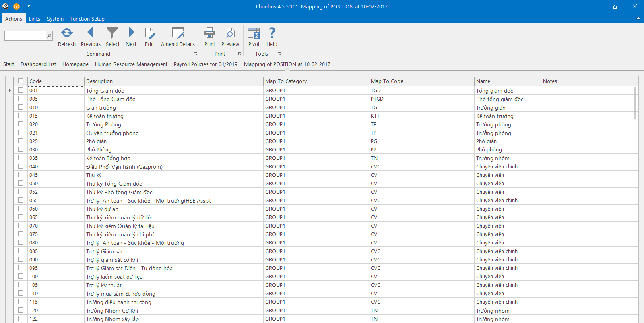Open Print Preview

click(x=230, y=33)
